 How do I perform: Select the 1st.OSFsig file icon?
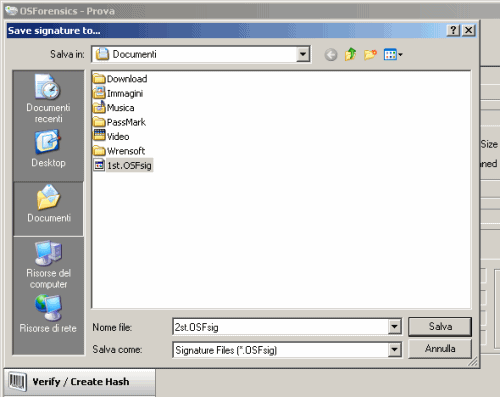coord(99,165)
